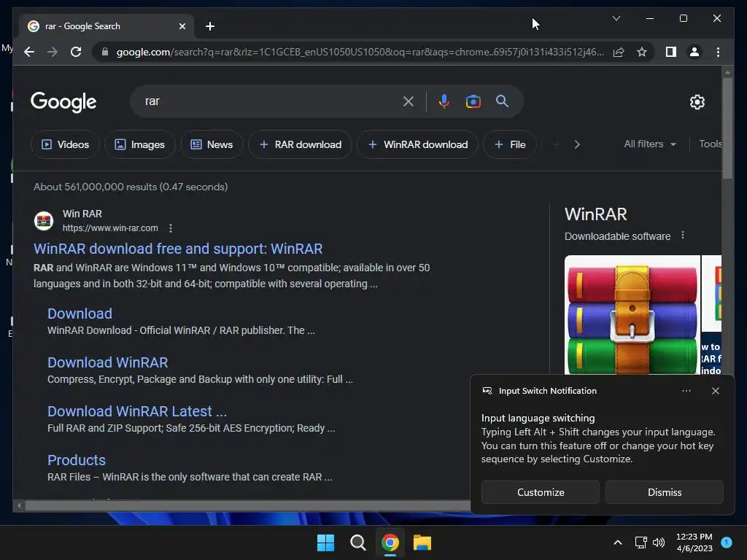Open WinRAR knowledge panel options dots
Screen dimensions: 747x560
(683, 236)
